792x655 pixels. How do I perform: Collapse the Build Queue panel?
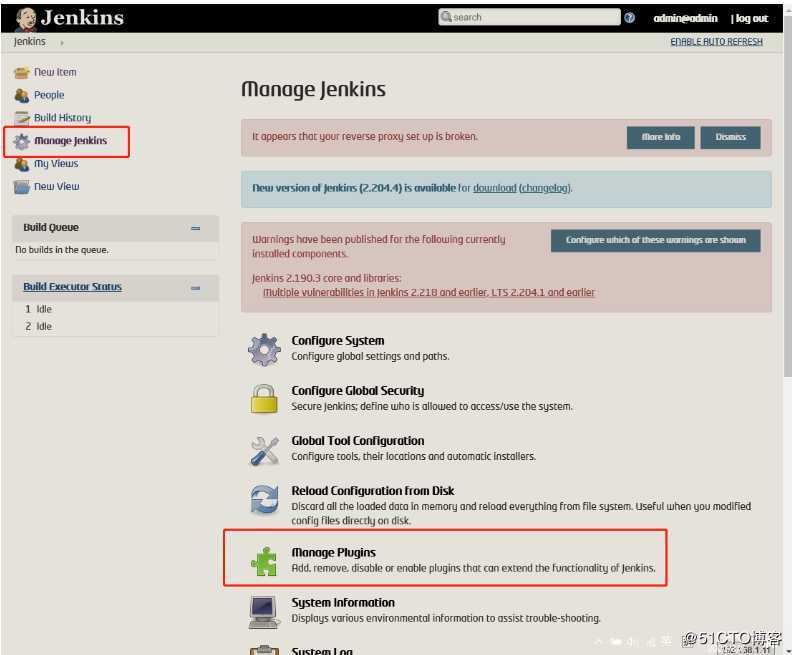[195, 228]
